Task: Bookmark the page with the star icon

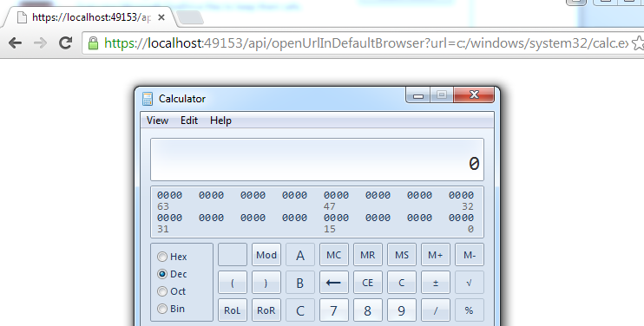Action: pyautogui.click(x=638, y=43)
